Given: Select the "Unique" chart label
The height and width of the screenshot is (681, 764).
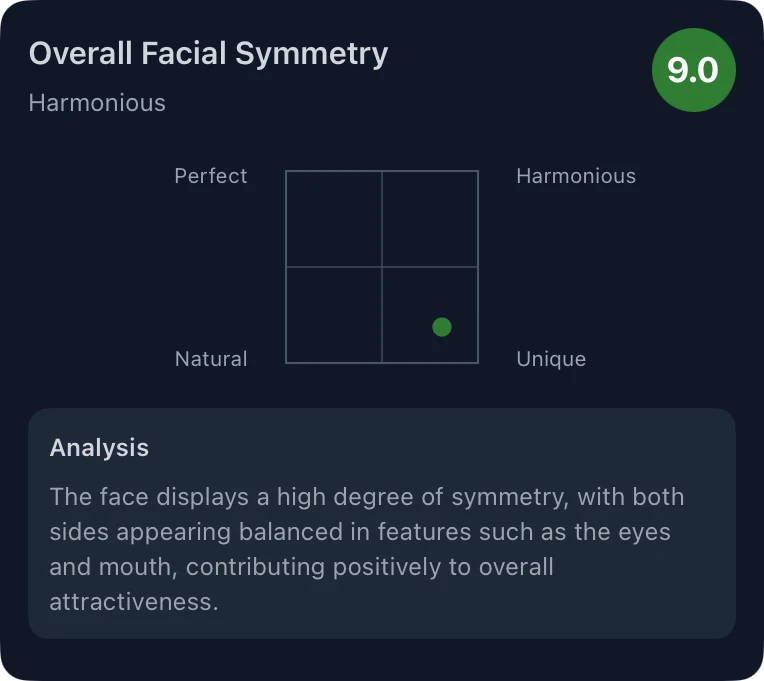Looking at the screenshot, I should point(551,359).
